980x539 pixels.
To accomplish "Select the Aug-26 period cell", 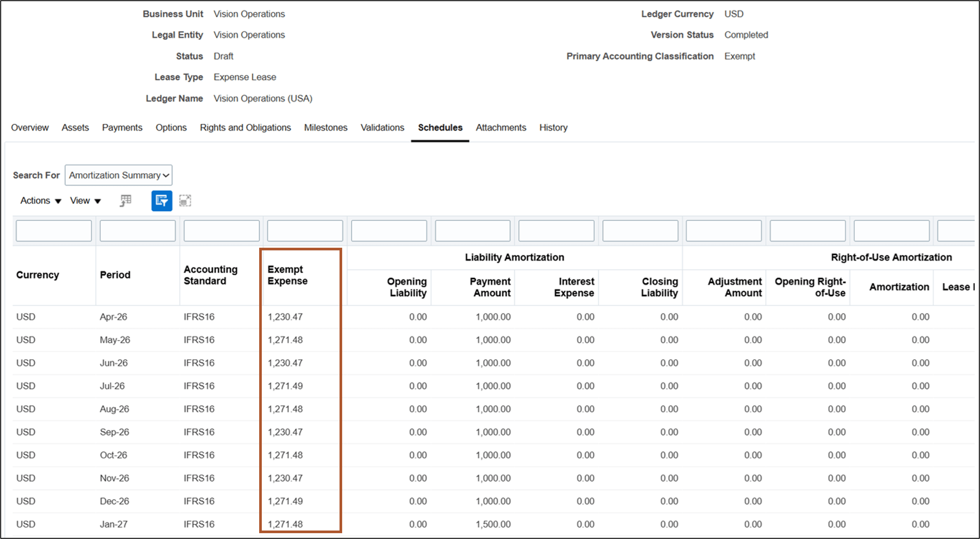I will tap(115, 409).
